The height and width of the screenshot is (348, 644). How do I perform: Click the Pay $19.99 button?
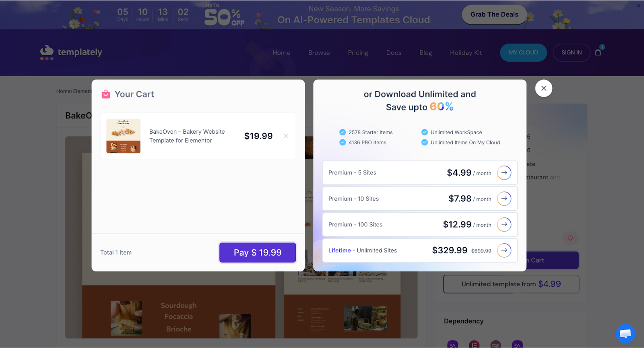[257, 253]
